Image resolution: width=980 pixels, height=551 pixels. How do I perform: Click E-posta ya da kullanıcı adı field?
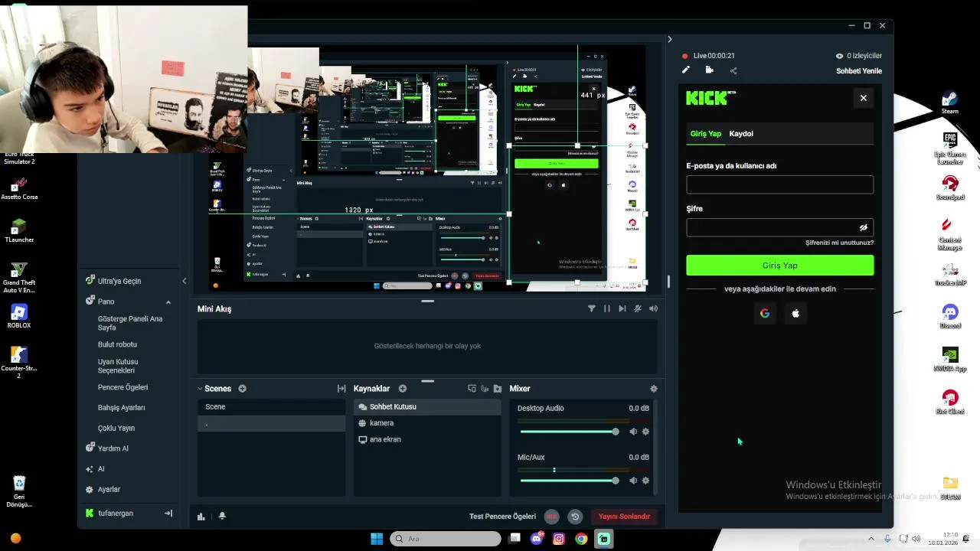click(780, 184)
